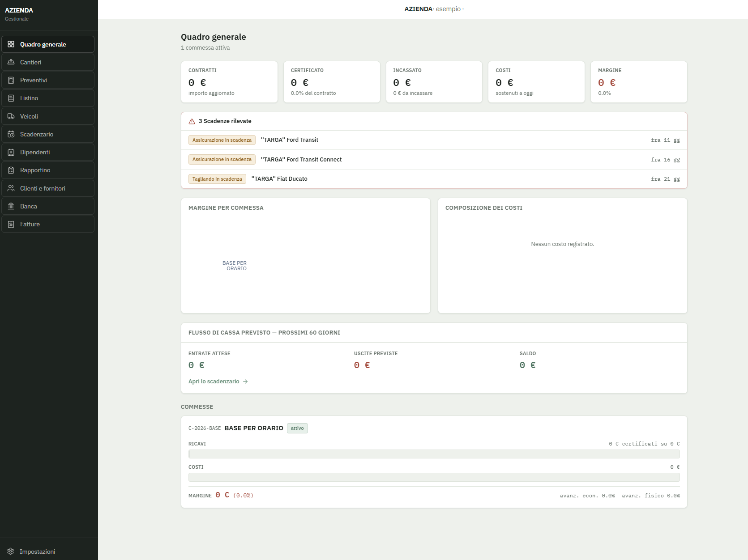Viewport: 748px width, 560px height.
Task: Click 'Nessun costo registrato.' message
Action: pos(563,244)
